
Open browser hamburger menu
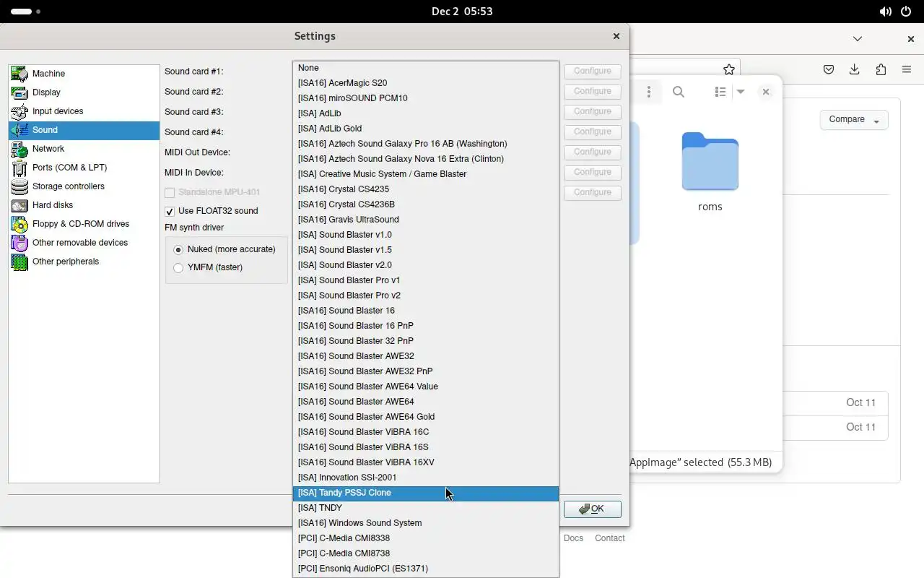click(x=907, y=69)
